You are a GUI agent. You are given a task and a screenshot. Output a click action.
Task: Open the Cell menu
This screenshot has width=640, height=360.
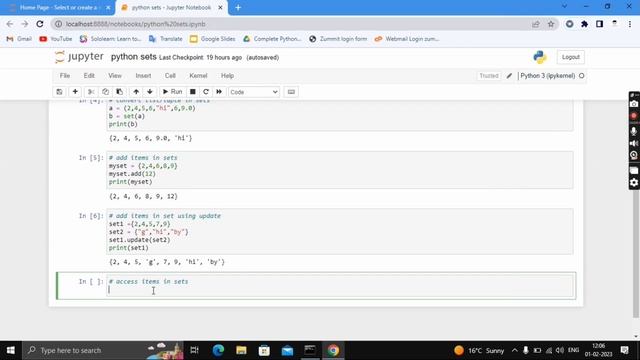(170, 76)
